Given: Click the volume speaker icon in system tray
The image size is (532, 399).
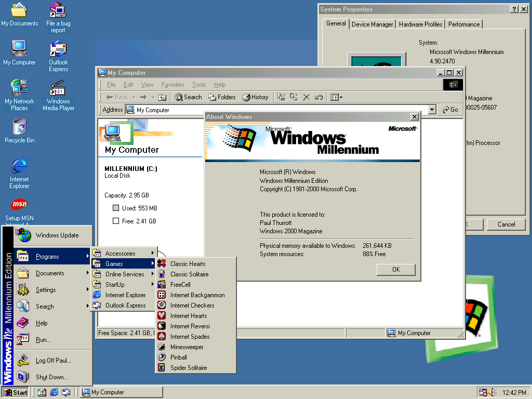Looking at the screenshot, I should (493, 392).
